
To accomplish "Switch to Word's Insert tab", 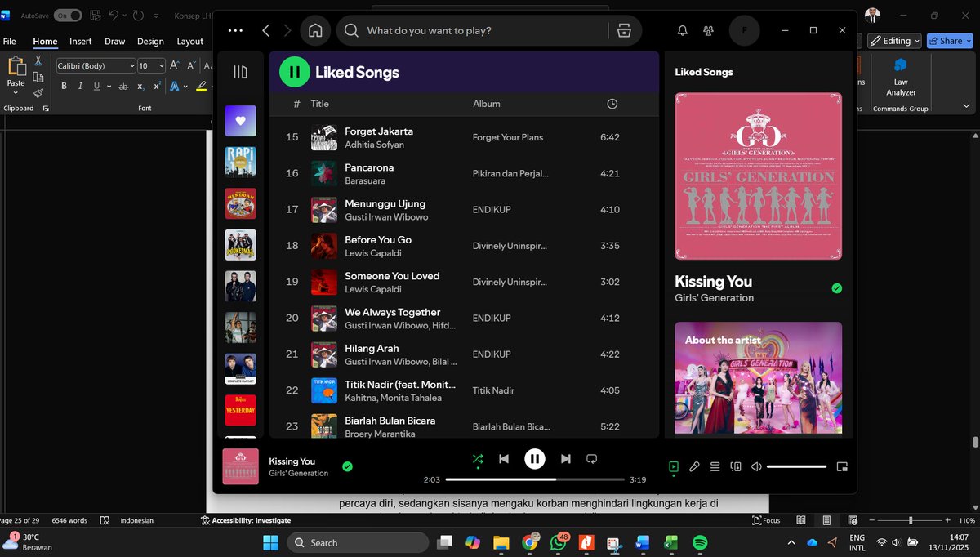I will 80,42.
